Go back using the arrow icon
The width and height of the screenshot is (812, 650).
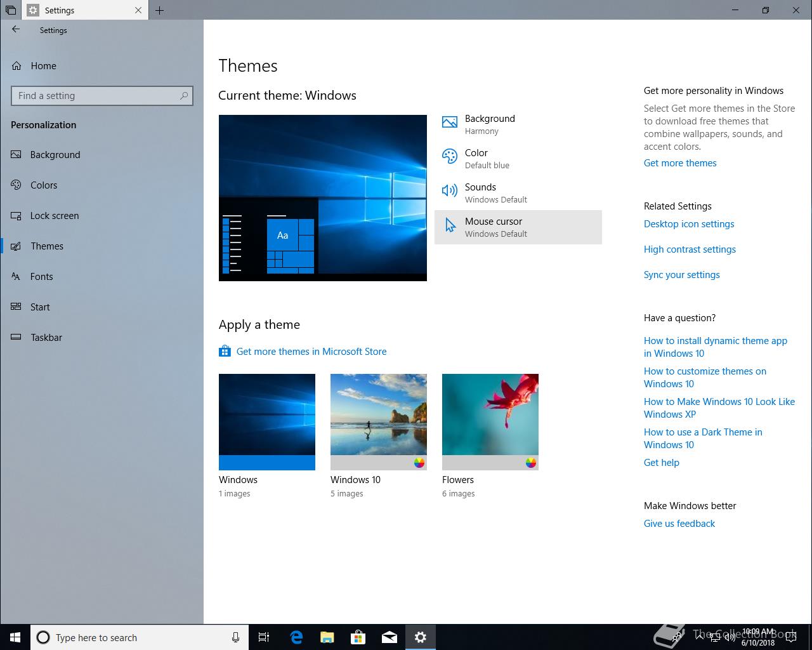16,29
